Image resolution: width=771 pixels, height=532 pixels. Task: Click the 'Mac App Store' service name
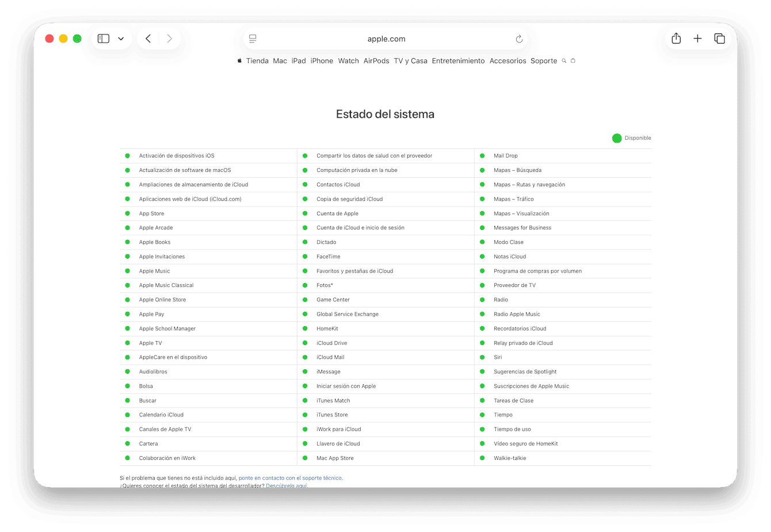click(x=335, y=458)
